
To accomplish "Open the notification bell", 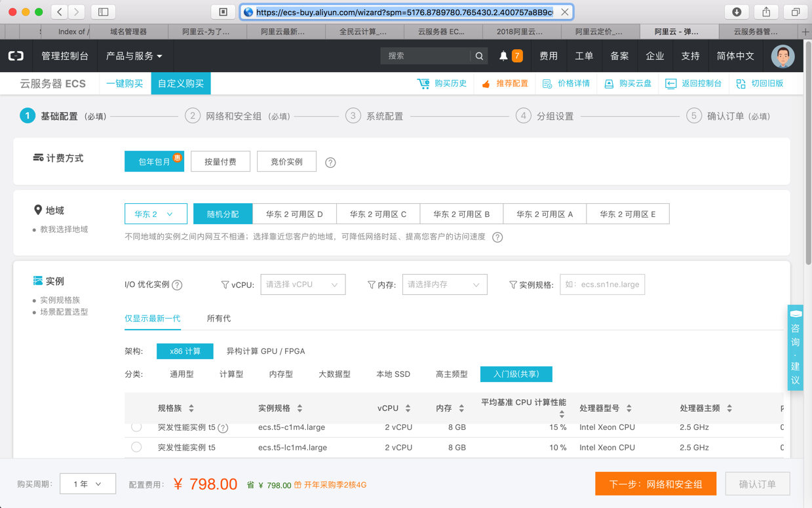I will [x=503, y=56].
